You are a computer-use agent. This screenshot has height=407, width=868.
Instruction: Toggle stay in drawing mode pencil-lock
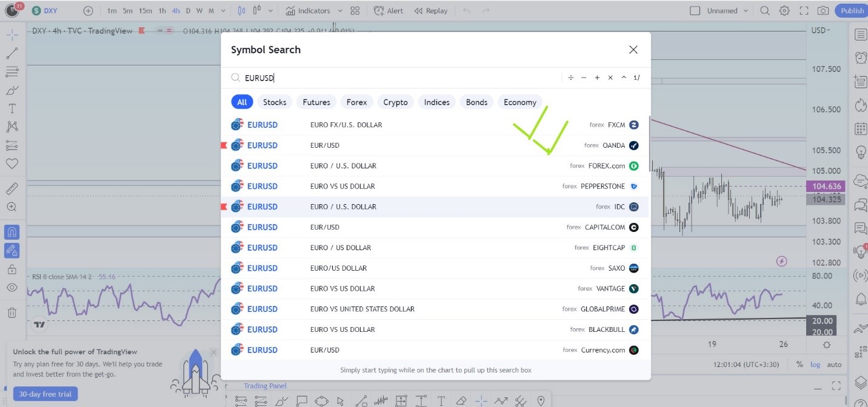(x=12, y=250)
